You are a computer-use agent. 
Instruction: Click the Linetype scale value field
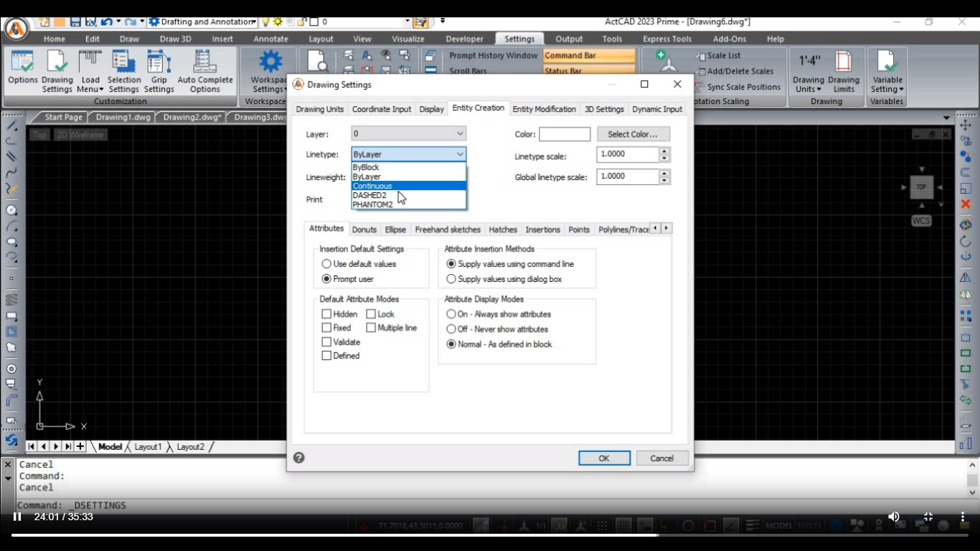tap(628, 154)
